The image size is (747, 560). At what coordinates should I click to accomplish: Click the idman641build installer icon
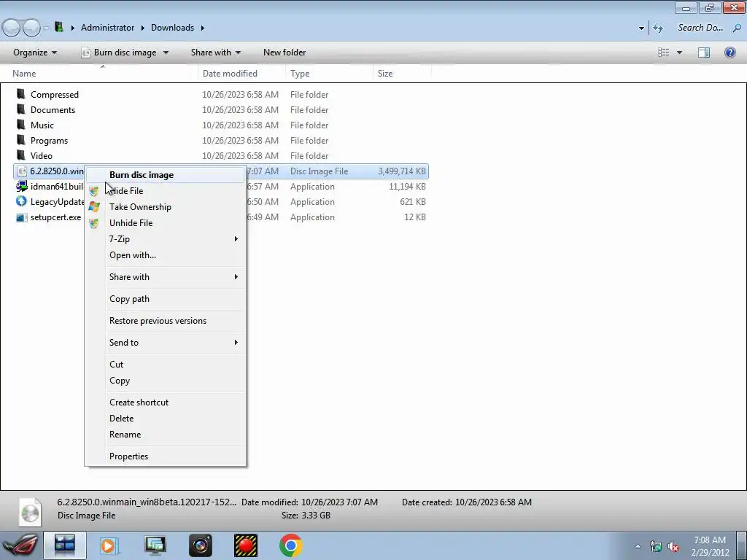click(x=21, y=186)
